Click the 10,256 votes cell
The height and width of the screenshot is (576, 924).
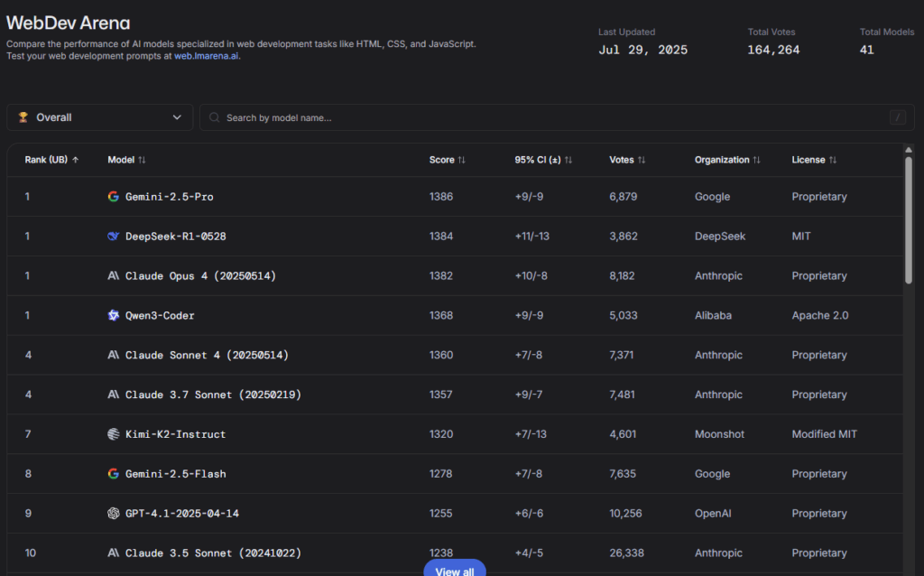[625, 513]
